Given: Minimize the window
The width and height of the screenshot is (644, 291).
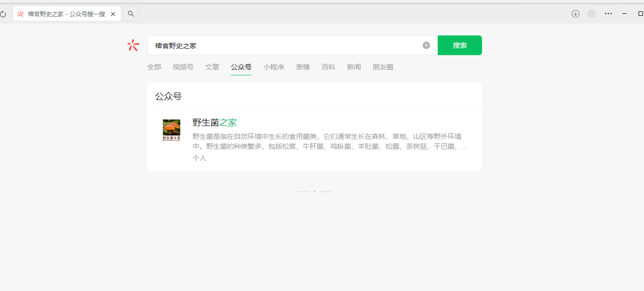Looking at the screenshot, I should 625,14.
